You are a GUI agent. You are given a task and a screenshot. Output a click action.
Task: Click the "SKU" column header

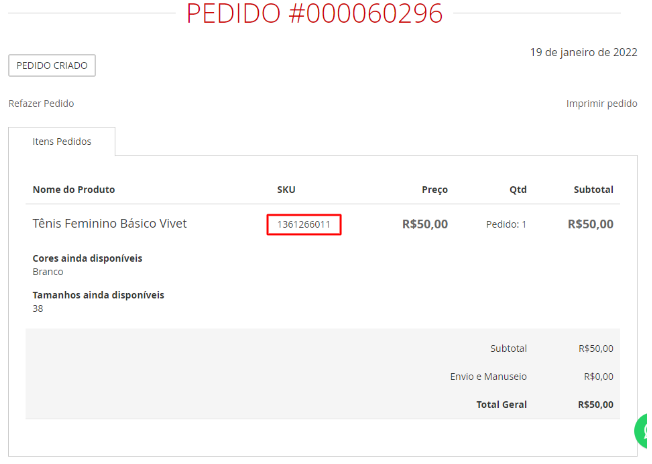click(286, 189)
